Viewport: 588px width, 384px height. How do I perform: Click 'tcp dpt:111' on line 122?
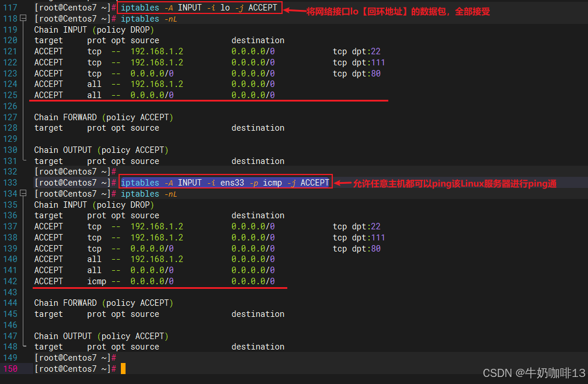tap(359, 62)
